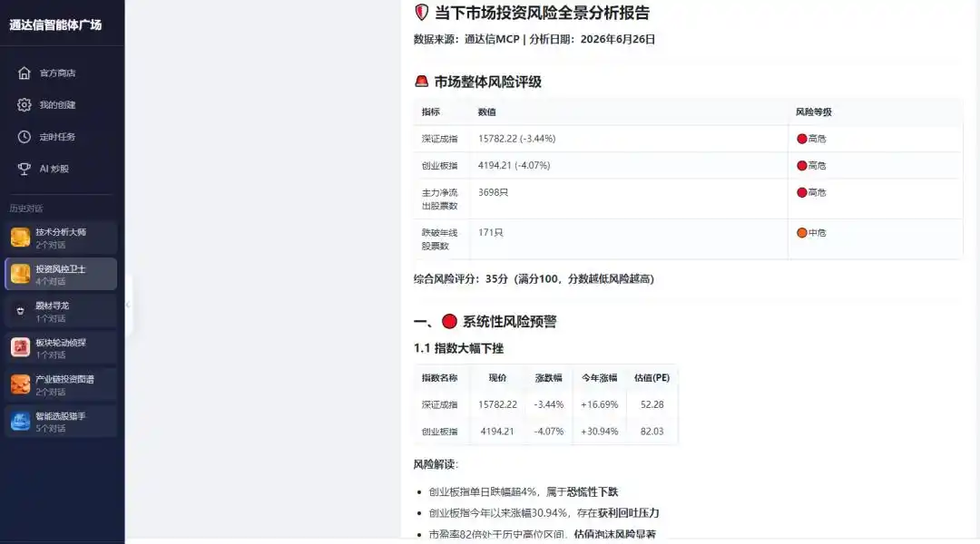Screen dimensions: 980x544
Task: Select 板块轮动侦探 avatar icon
Action: pos(20,348)
